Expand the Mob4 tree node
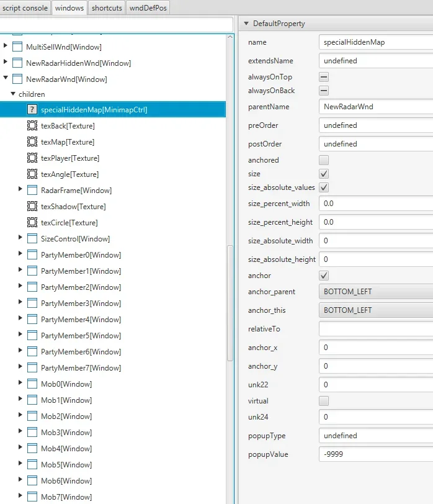The width and height of the screenshot is (433, 504). coord(20,447)
